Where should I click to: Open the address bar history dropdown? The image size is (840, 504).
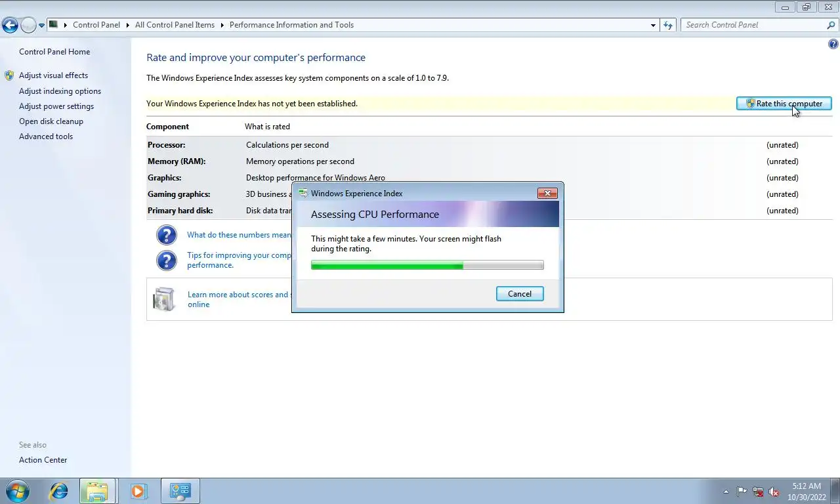tap(653, 25)
